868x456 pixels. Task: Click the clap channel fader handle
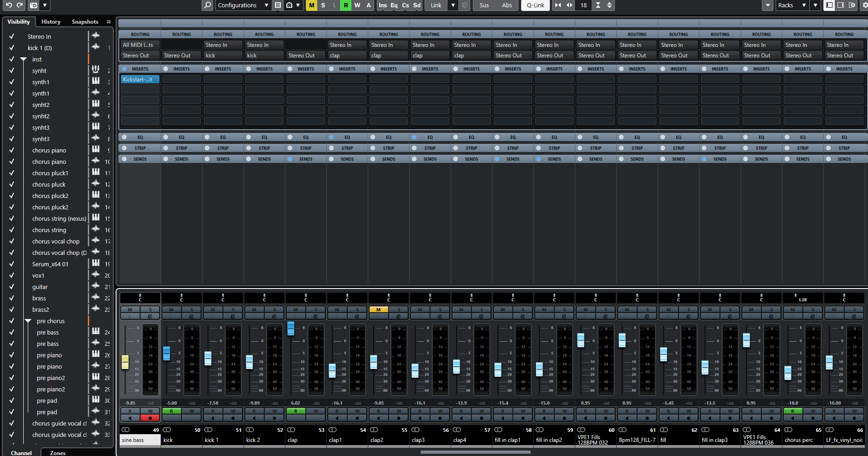[291, 328]
